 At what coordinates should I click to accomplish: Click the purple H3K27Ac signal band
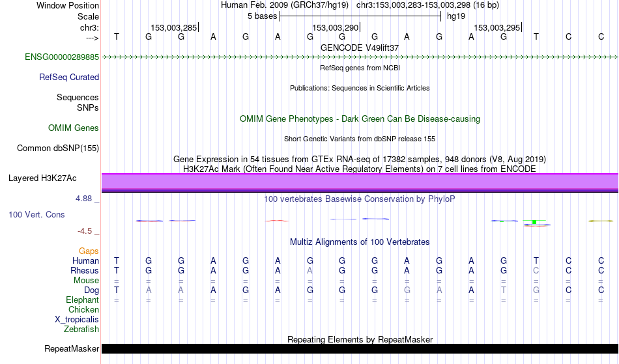(x=360, y=182)
